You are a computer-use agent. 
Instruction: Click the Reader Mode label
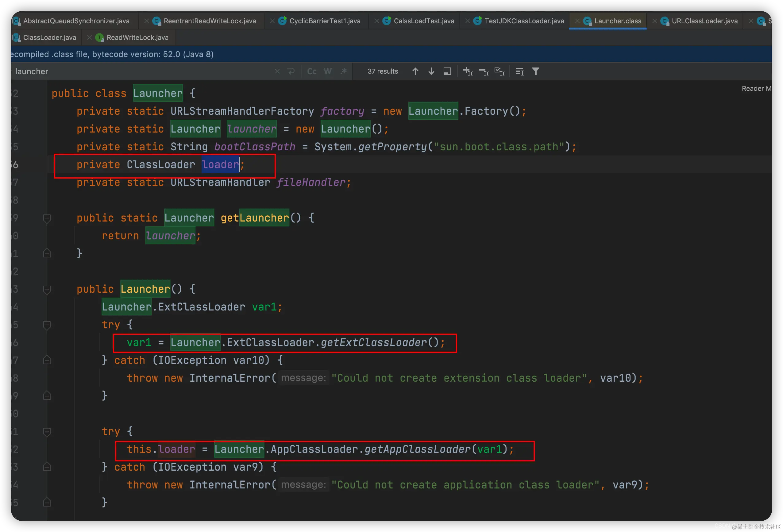(x=756, y=88)
